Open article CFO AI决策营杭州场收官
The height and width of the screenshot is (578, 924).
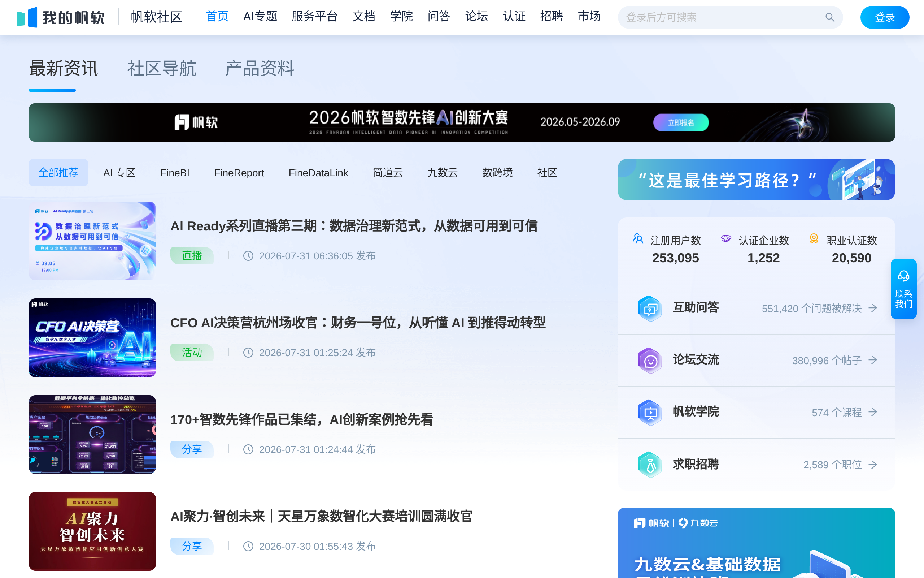[x=358, y=323]
